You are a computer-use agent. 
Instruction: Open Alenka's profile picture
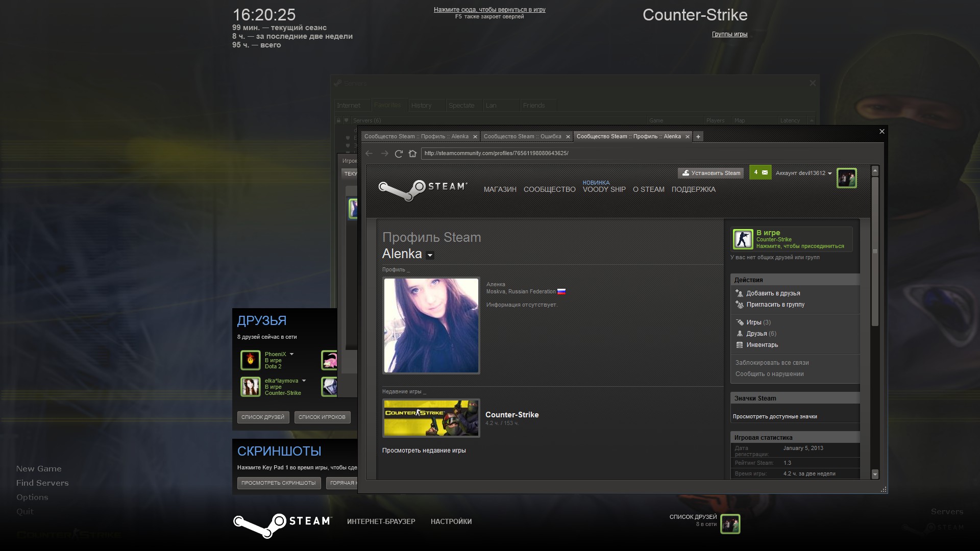(x=431, y=325)
